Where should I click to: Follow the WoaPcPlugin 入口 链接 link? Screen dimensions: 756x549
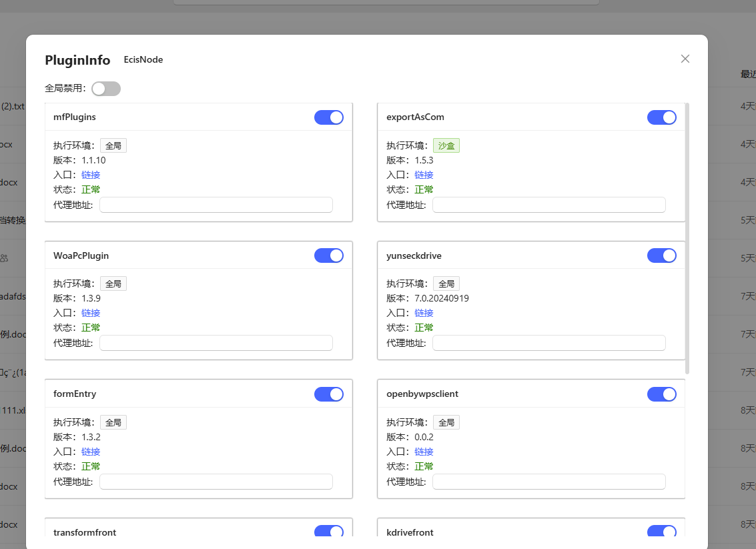pos(91,313)
